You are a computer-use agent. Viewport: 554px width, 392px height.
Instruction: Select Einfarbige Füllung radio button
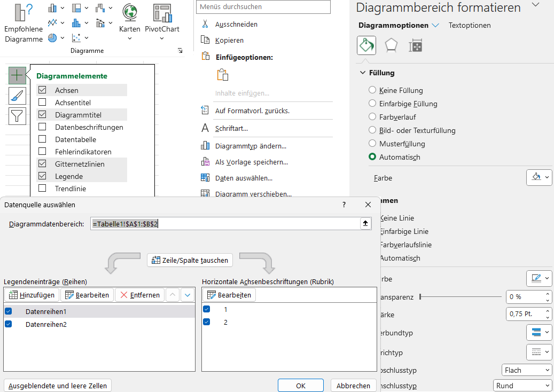(x=372, y=104)
